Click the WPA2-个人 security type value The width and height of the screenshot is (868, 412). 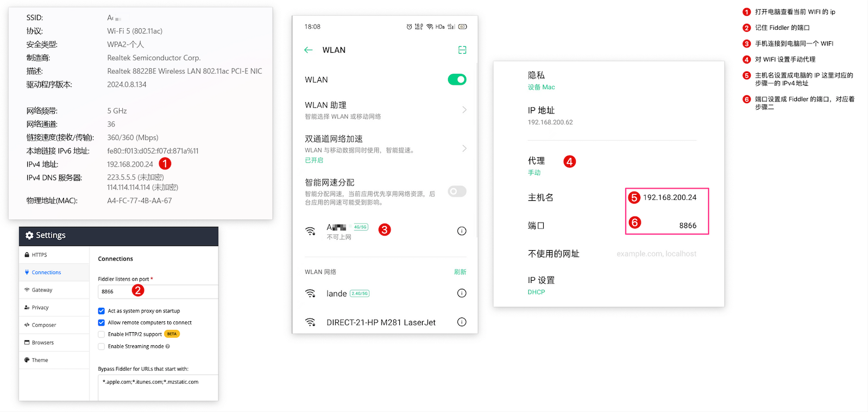125,45
